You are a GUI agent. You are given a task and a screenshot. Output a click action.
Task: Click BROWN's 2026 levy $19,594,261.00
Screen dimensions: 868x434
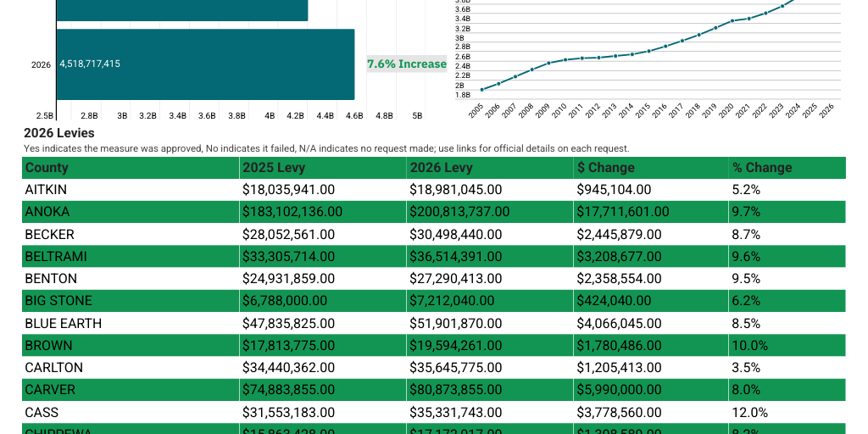click(x=490, y=346)
